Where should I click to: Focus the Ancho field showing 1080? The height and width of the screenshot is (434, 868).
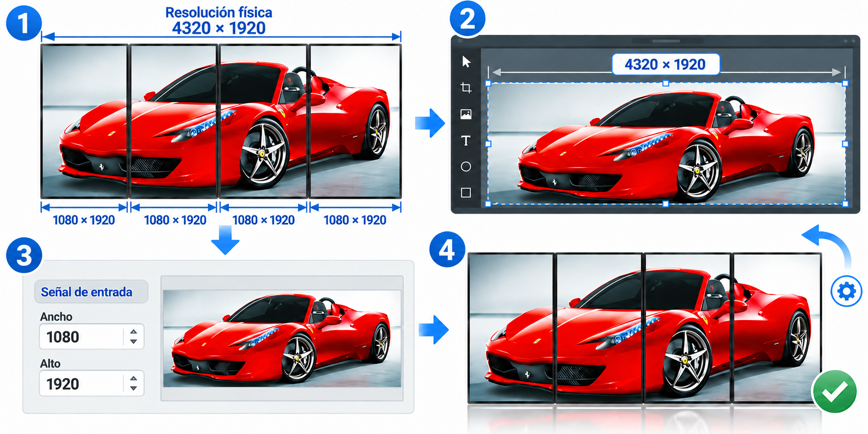[91, 337]
